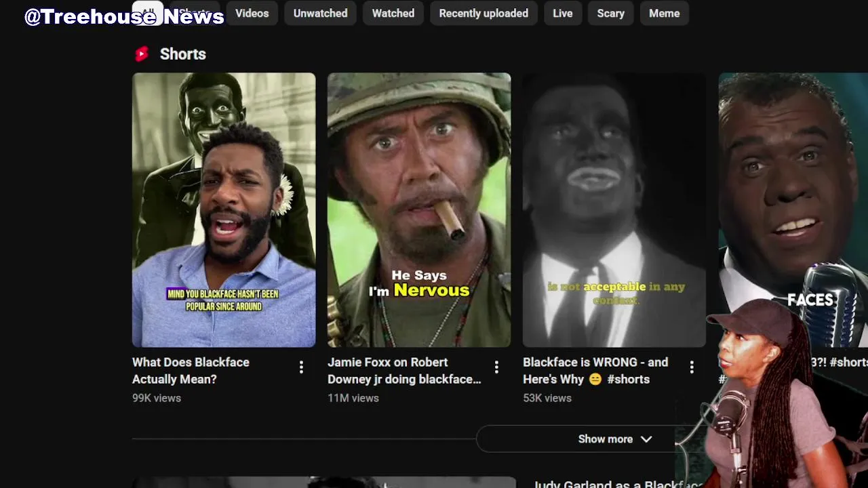Click the Show more chevron arrow
The height and width of the screenshot is (488, 868).
[x=646, y=439]
